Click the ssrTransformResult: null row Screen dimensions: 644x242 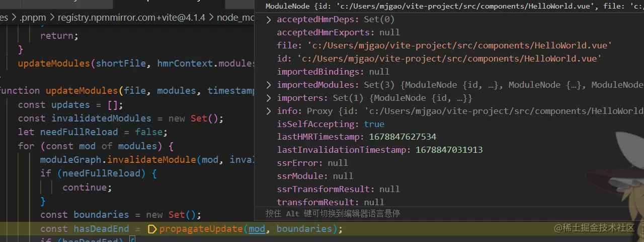[338, 190]
